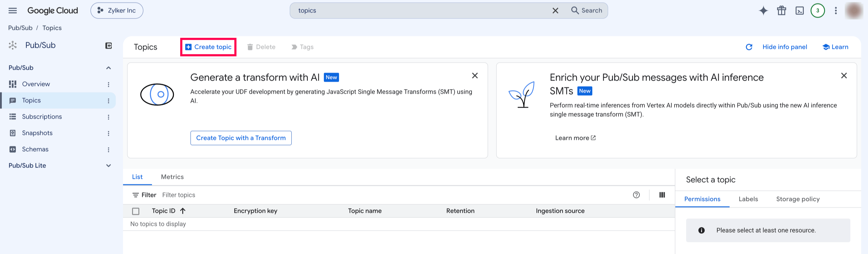Image resolution: width=868 pixels, height=254 pixels.
Task: Open the user account avatar
Action: click(x=854, y=10)
